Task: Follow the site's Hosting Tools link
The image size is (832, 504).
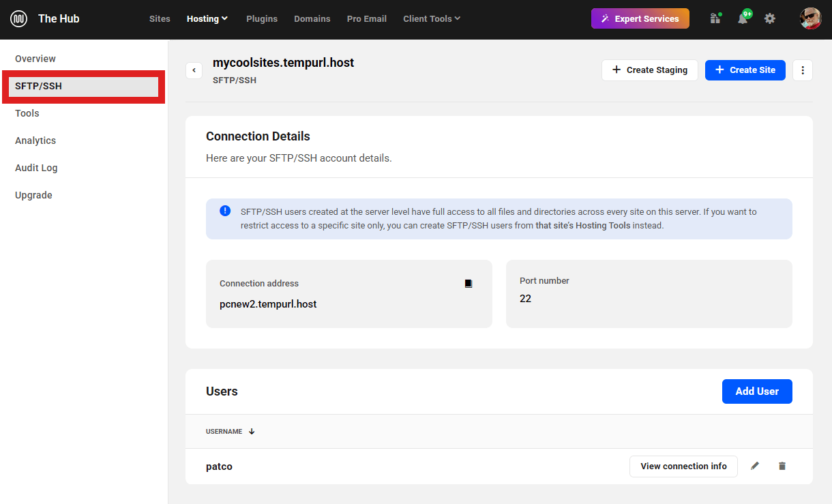Action: tap(583, 226)
